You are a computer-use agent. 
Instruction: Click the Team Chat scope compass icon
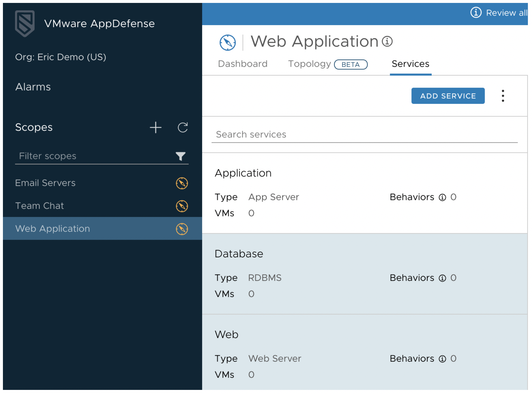click(182, 206)
